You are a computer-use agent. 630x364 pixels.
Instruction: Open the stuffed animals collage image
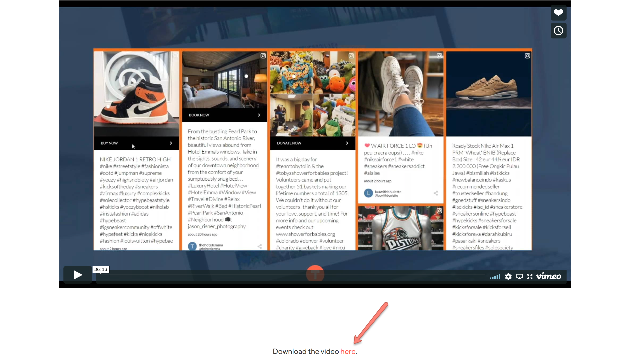pos(313,94)
